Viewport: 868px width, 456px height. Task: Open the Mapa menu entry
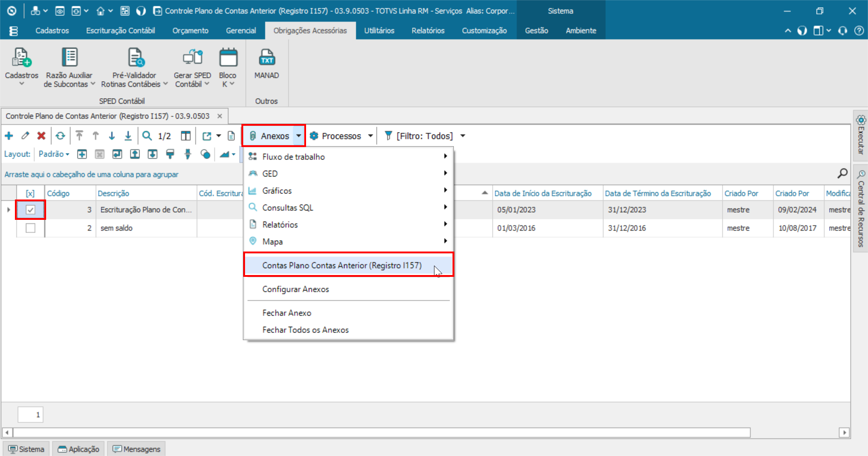(349, 242)
